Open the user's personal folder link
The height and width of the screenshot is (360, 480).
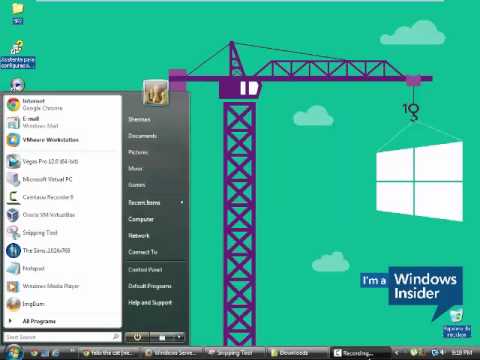click(x=139, y=119)
